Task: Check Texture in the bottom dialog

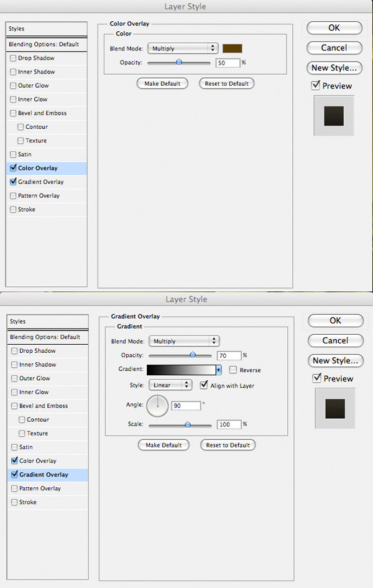Action: [x=22, y=434]
